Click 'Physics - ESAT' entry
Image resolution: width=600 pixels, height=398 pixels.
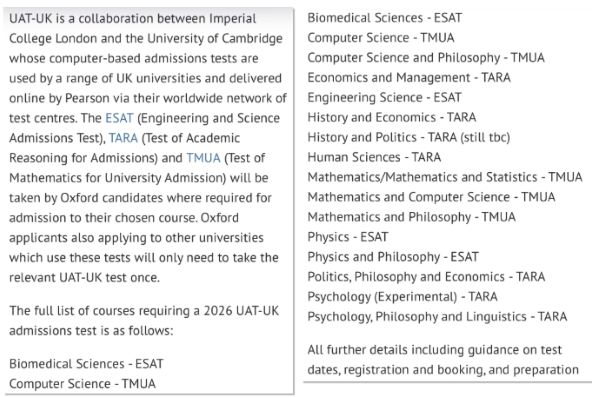(x=348, y=237)
